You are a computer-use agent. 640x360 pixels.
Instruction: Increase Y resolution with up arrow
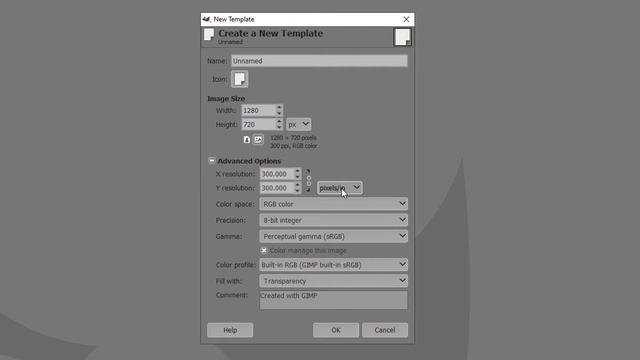298,185
